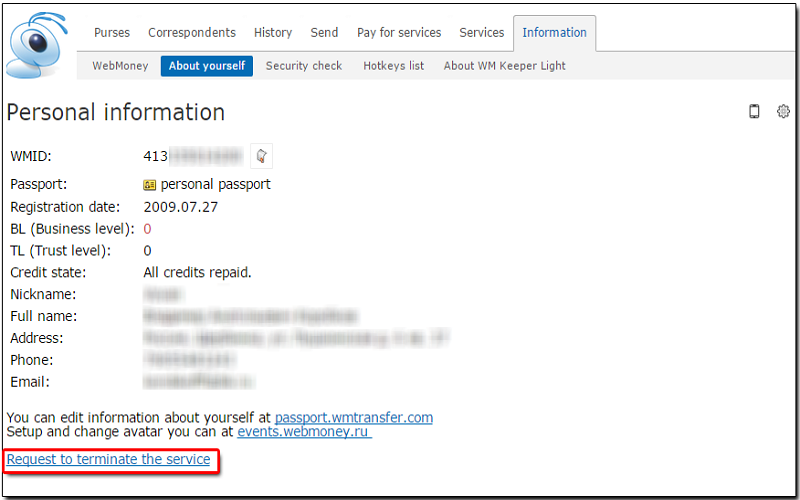Viewport: 800px width, 500px height.
Task: Click the blurred full name value
Action: [251, 316]
